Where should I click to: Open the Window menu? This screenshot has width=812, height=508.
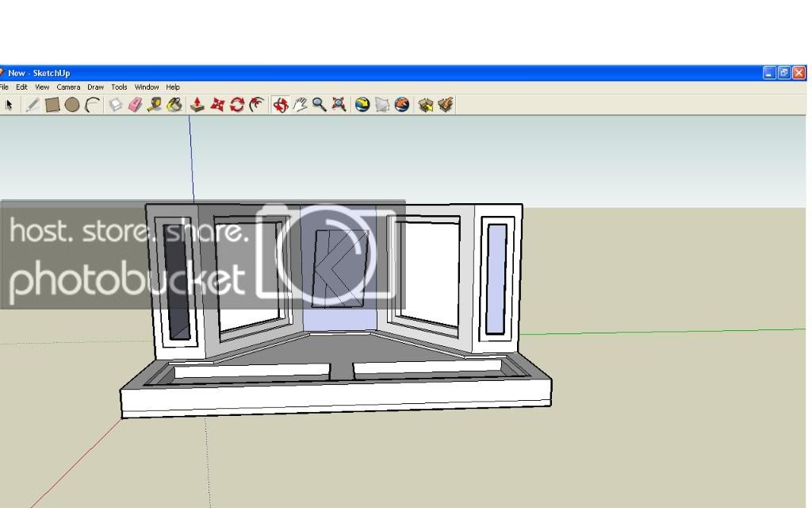(147, 87)
